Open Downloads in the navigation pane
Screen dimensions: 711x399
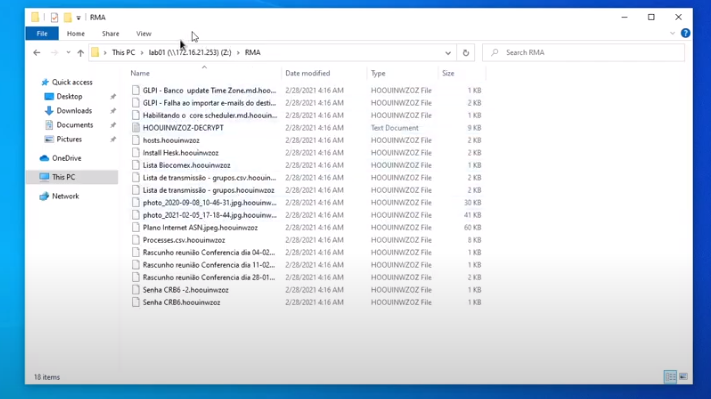74,111
